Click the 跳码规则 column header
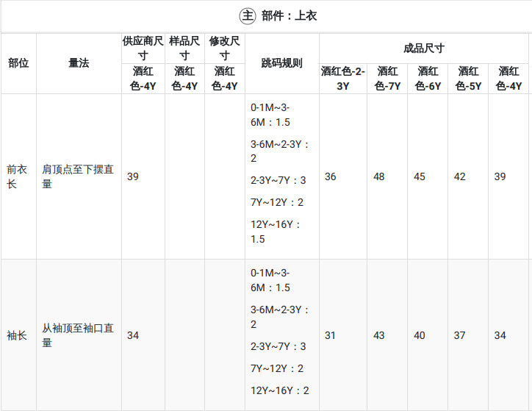 [281, 62]
